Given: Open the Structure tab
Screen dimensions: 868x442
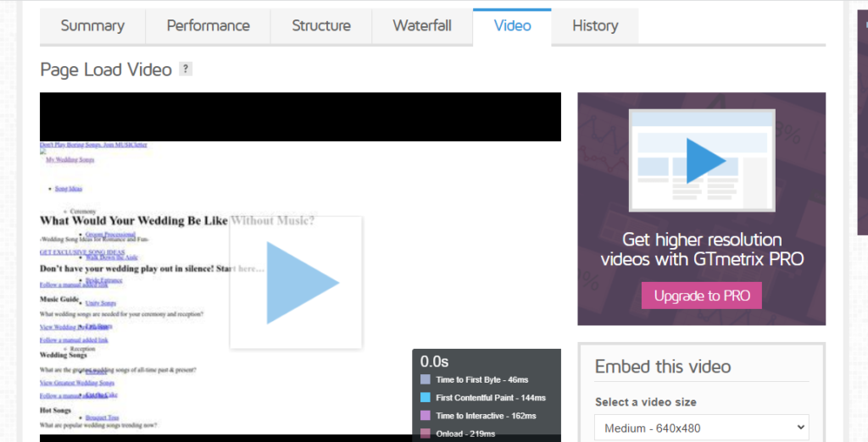Looking at the screenshot, I should 321,26.
